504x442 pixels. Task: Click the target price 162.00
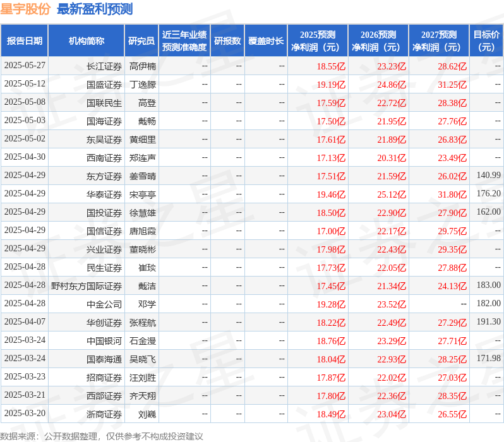489,212
